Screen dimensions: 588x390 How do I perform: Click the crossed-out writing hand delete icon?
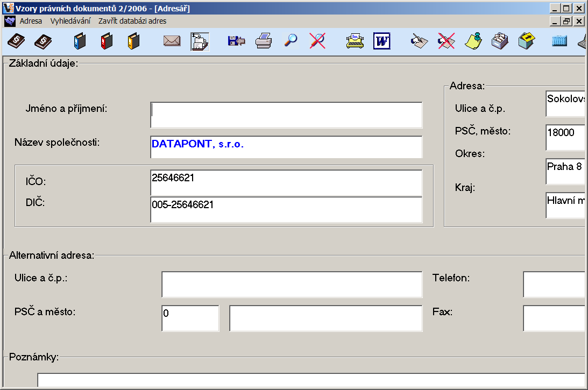447,41
